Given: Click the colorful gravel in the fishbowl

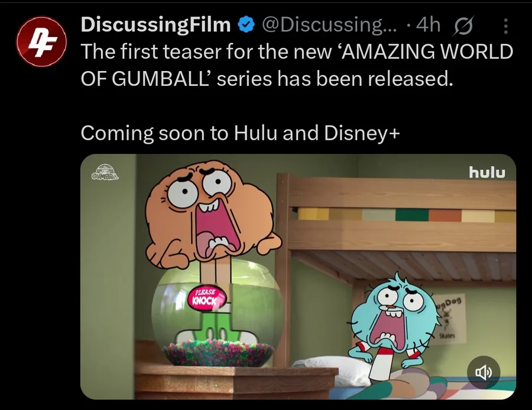Looking at the screenshot, I should coord(218,354).
